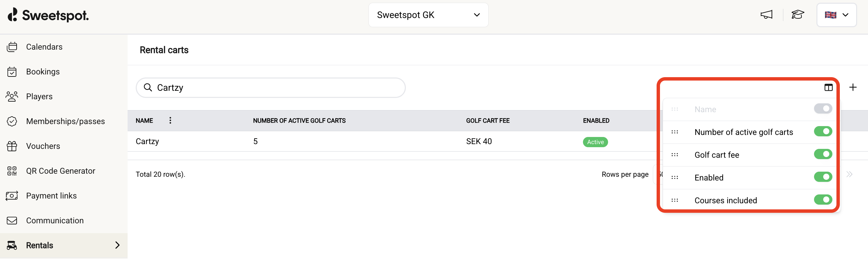868x259 pixels.
Task: Expand the language selector with UK flag
Action: (836, 15)
